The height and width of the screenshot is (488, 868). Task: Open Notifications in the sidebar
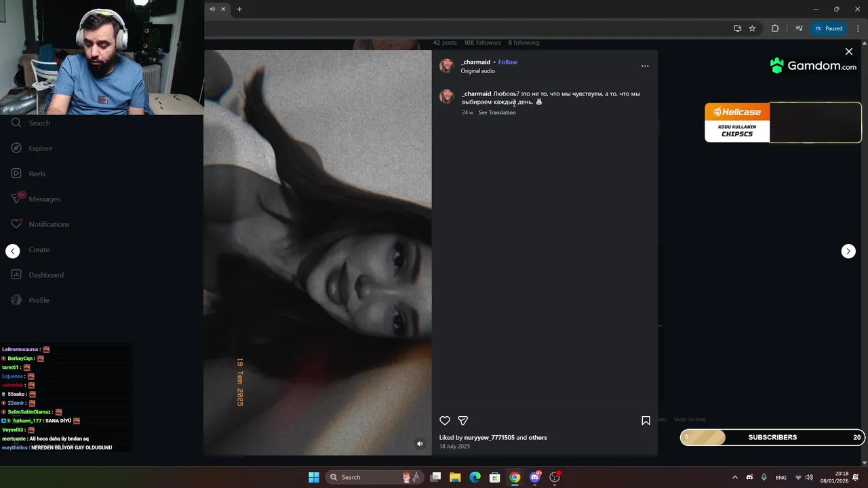tap(40, 224)
